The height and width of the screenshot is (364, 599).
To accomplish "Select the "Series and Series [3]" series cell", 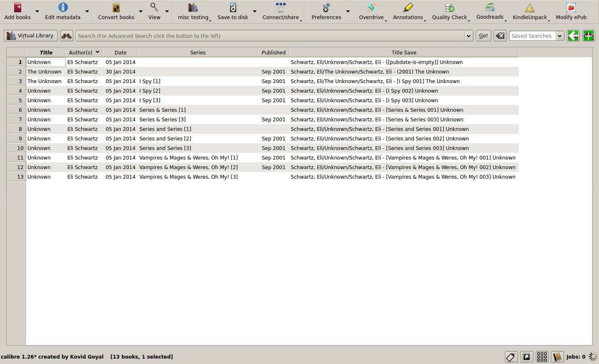I will coord(198,148).
